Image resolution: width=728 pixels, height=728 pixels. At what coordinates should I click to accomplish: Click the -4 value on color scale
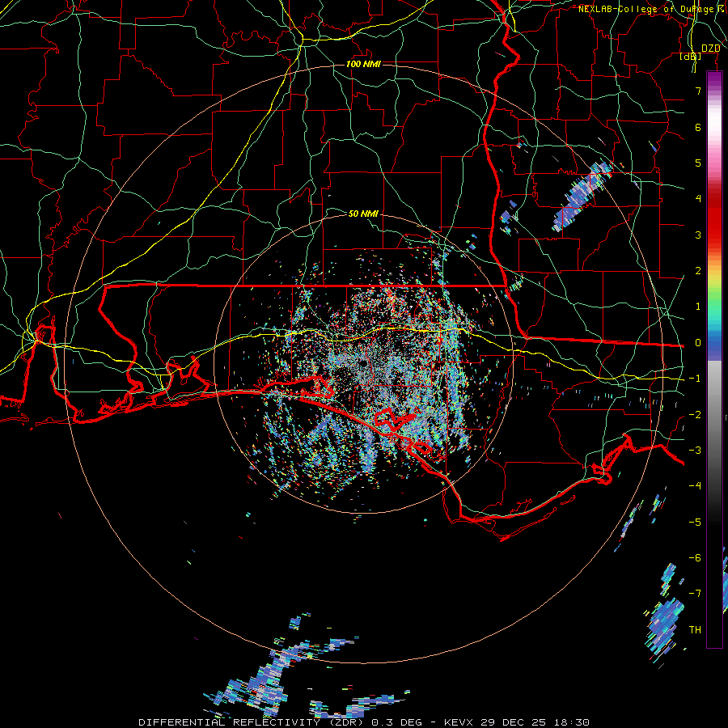click(695, 486)
